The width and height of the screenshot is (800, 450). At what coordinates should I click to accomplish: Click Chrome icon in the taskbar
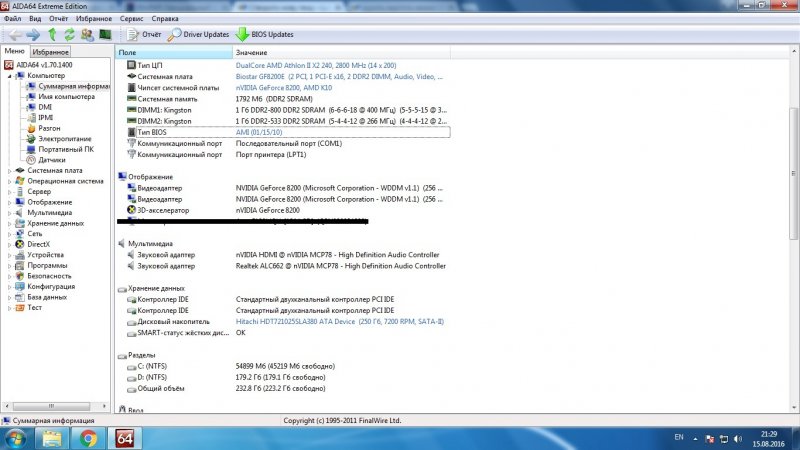[88, 438]
